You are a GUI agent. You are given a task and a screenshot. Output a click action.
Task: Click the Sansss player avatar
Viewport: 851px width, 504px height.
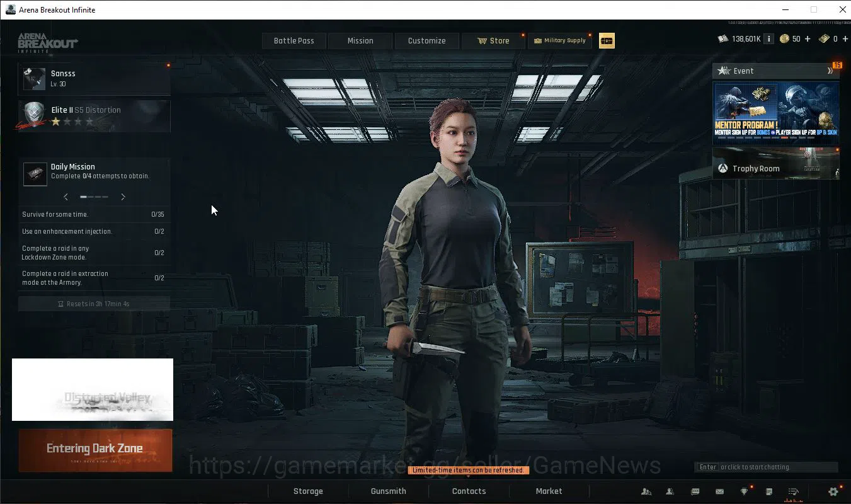pos(34,79)
